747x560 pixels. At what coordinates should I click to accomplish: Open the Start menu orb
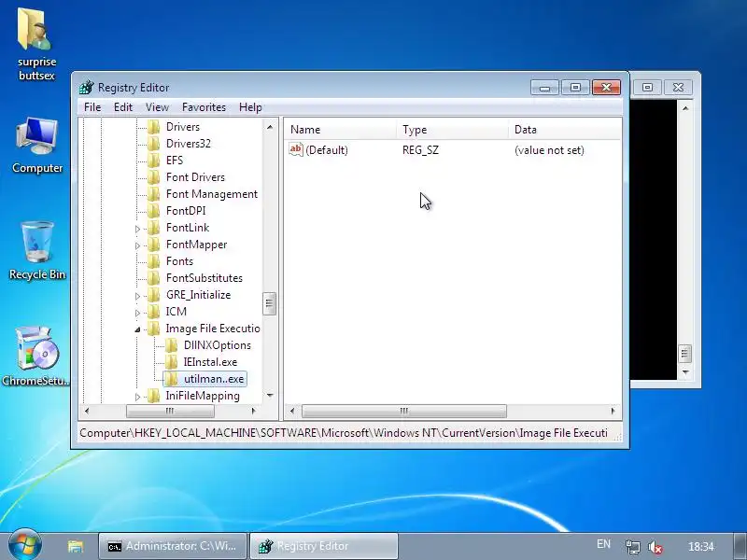coord(24,544)
